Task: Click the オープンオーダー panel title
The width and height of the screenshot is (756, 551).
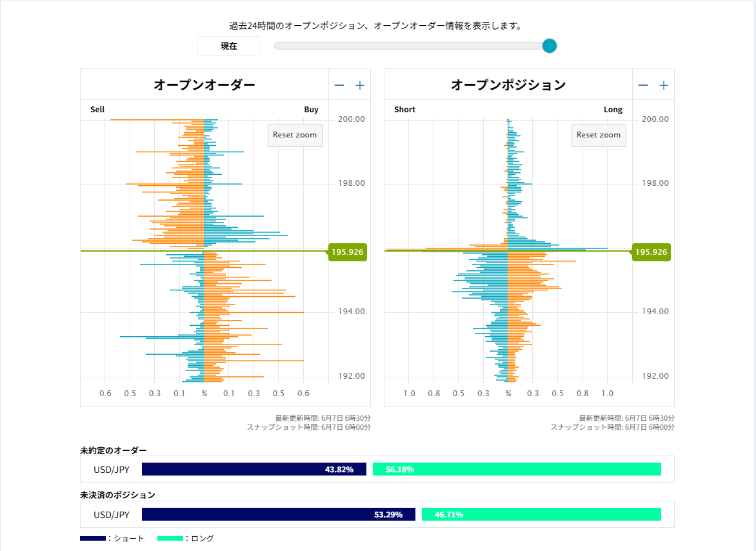Action: point(204,85)
